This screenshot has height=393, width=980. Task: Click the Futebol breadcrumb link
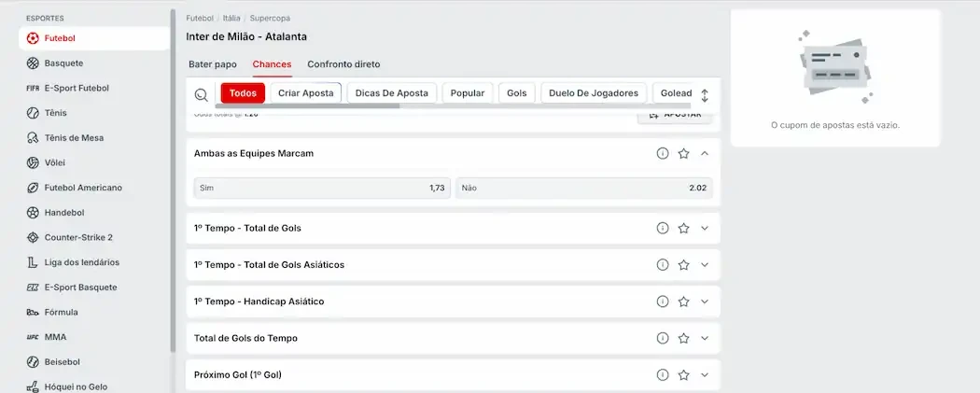coord(200,18)
